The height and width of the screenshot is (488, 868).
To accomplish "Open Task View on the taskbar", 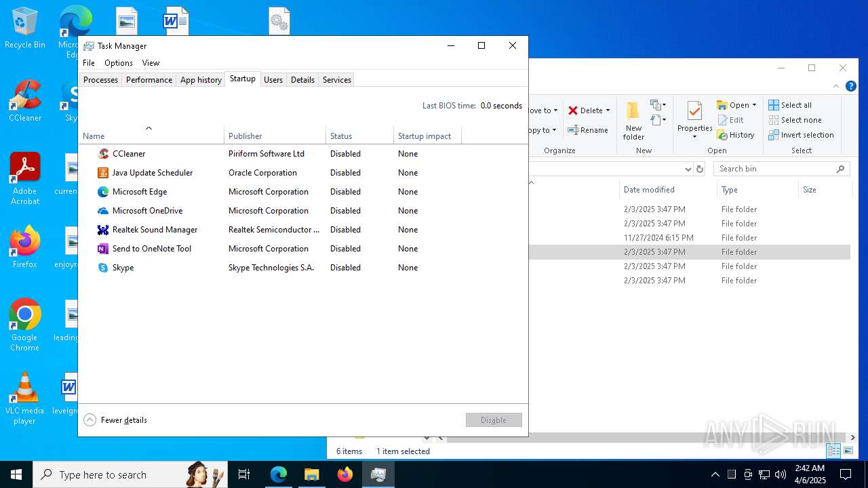I will 244,474.
